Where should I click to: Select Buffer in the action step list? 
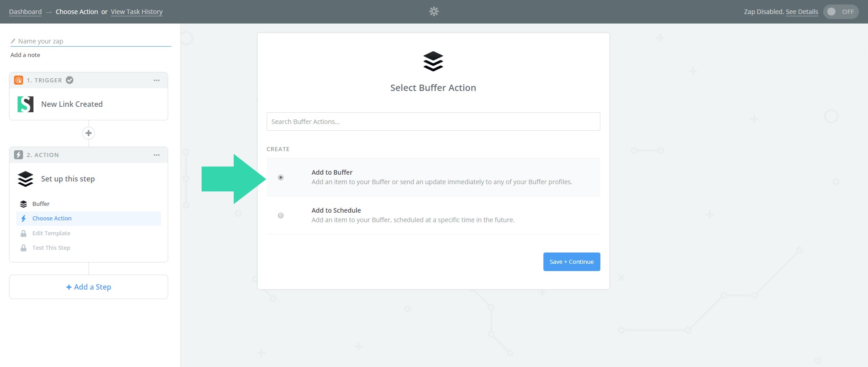(x=41, y=204)
